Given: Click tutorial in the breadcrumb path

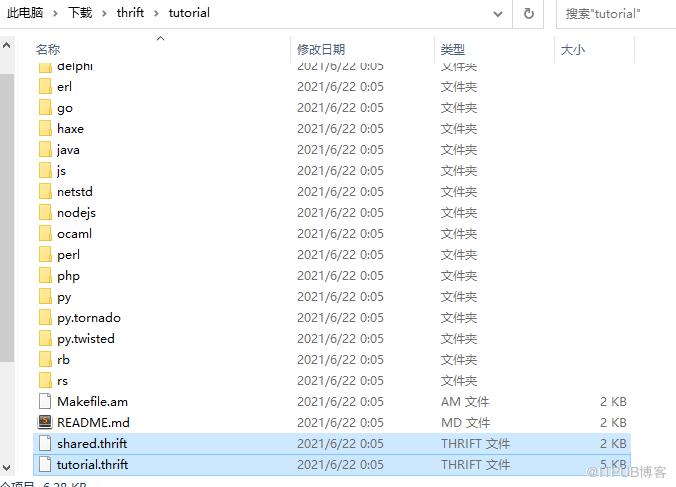Looking at the screenshot, I should (189, 13).
